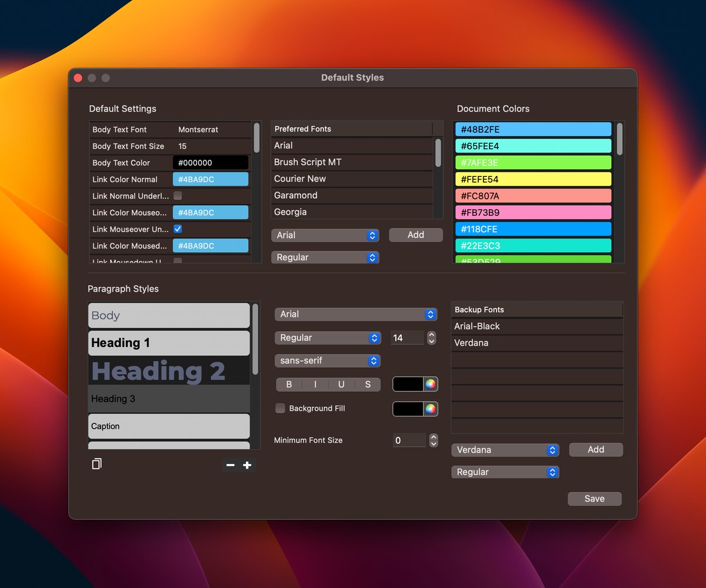The image size is (706, 588).
Task: Select Arial in Preferred Fonts list
Action: pyautogui.click(x=352, y=145)
